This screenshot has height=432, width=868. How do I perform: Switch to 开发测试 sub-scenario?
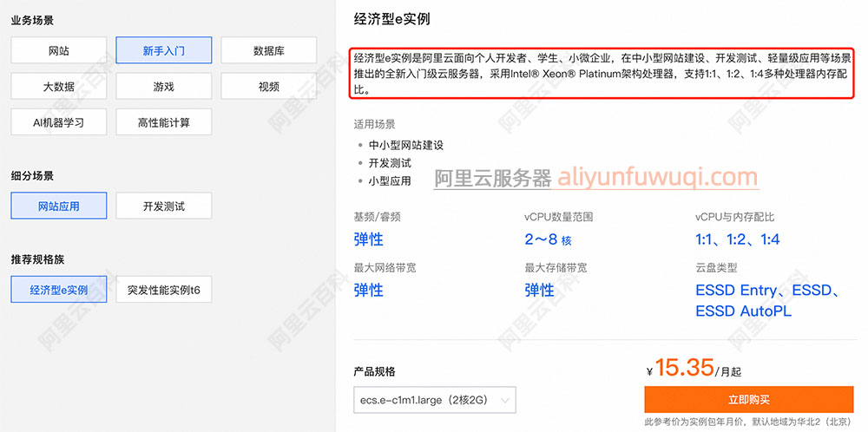click(164, 206)
